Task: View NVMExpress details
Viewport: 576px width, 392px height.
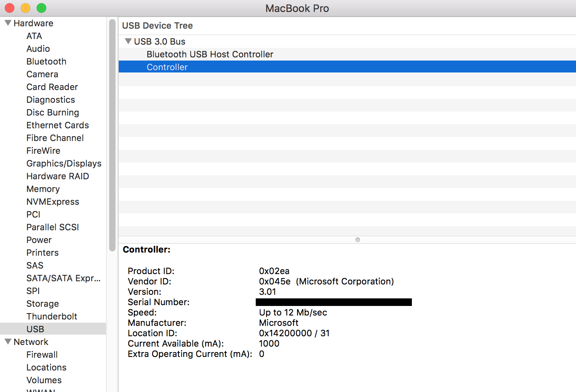Action: click(53, 202)
